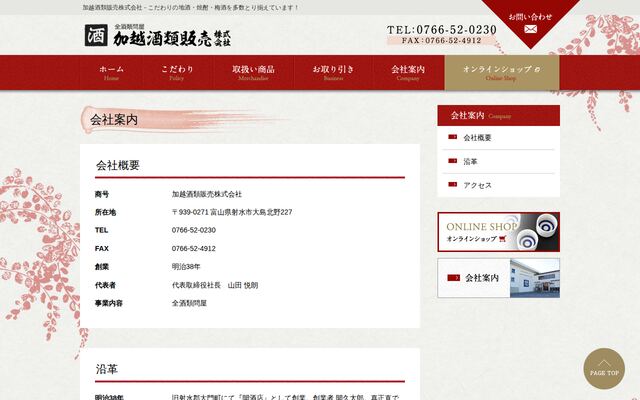Viewport: 640px width, 400px height.
Task: Open the お問い合わせ envelope icon
Action: [x=530, y=29]
